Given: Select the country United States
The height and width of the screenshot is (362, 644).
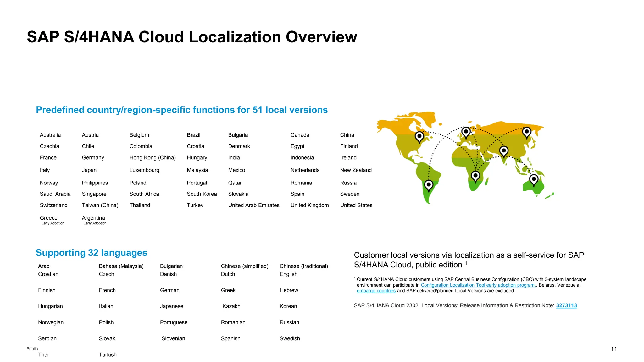Looking at the screenshot, I should [356, 206].
